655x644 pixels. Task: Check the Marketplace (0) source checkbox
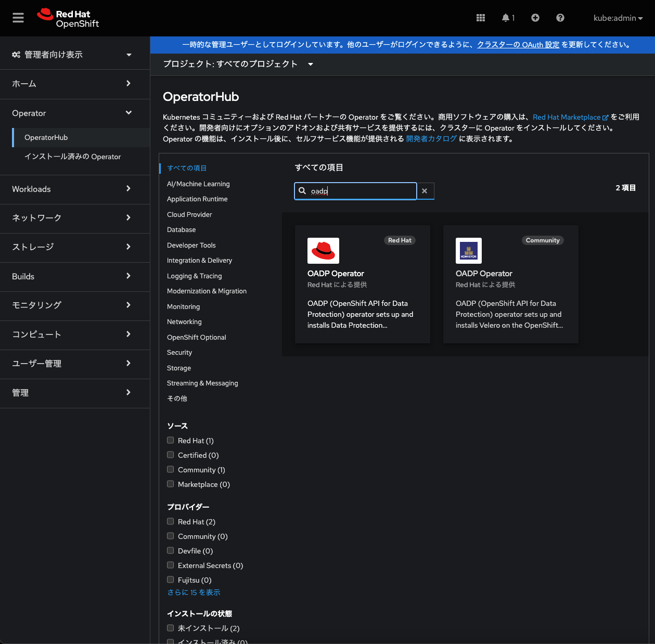[x=170, y=484]
